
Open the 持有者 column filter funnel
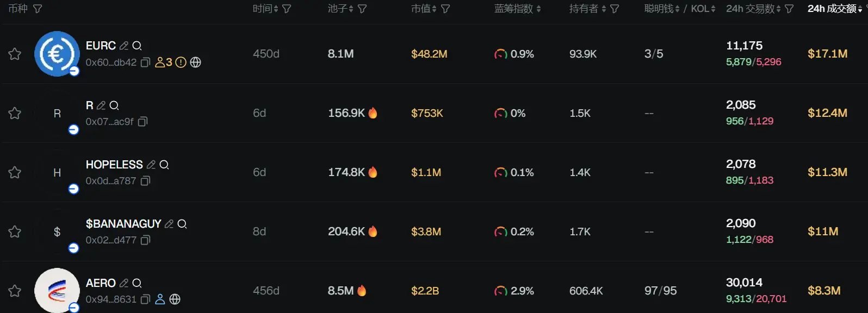(615, 9)
